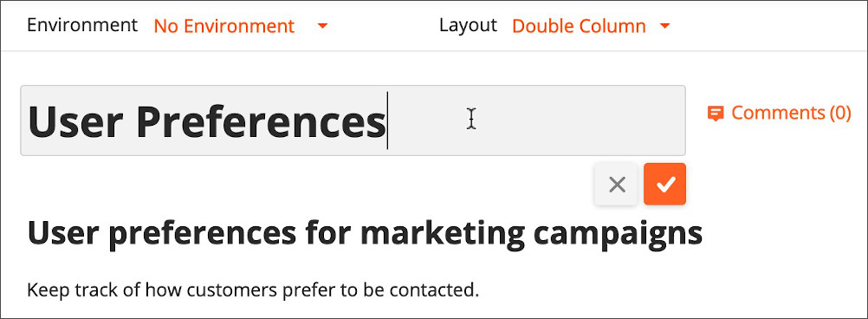Open the No Environment dropdown

click(x=241, y=26)
